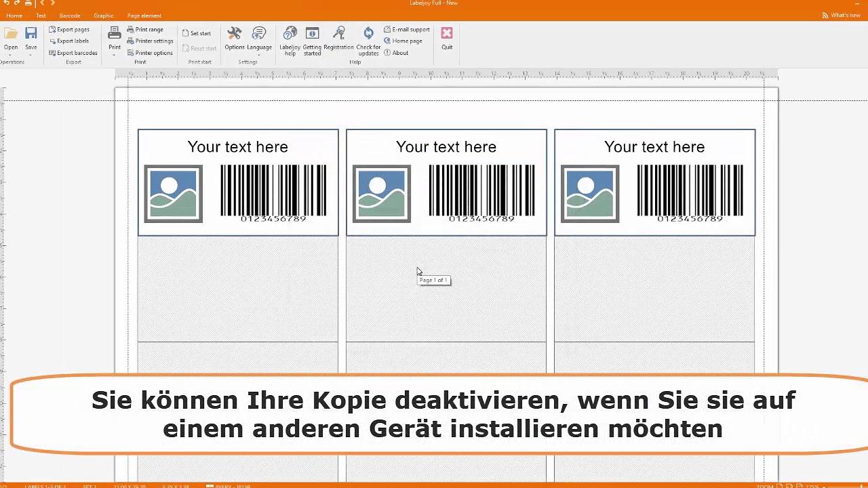The width and height of the screenshot is (868, 488).
Task: Select the picture placeholder in the second label
Action: pyautogui.click(x=381, y=194)
